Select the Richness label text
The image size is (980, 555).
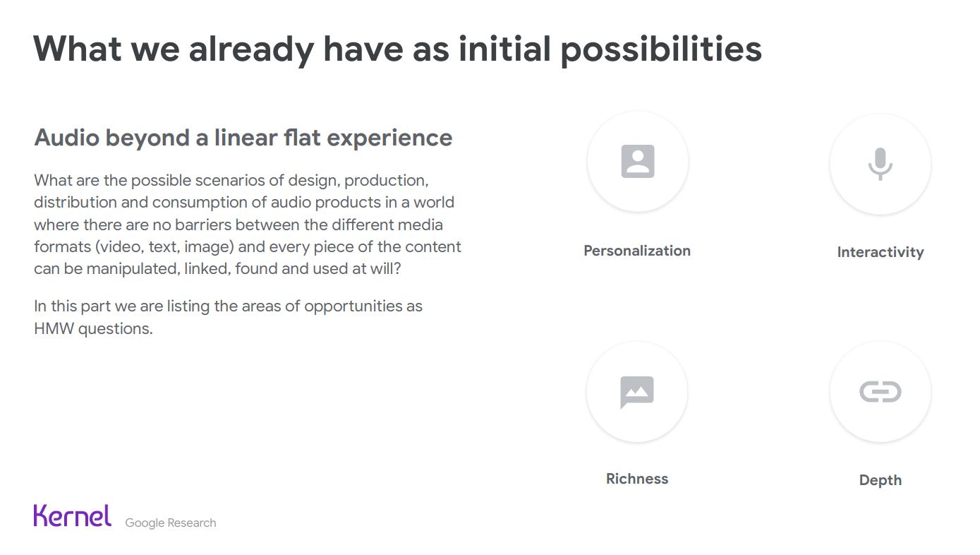(637, 479)
